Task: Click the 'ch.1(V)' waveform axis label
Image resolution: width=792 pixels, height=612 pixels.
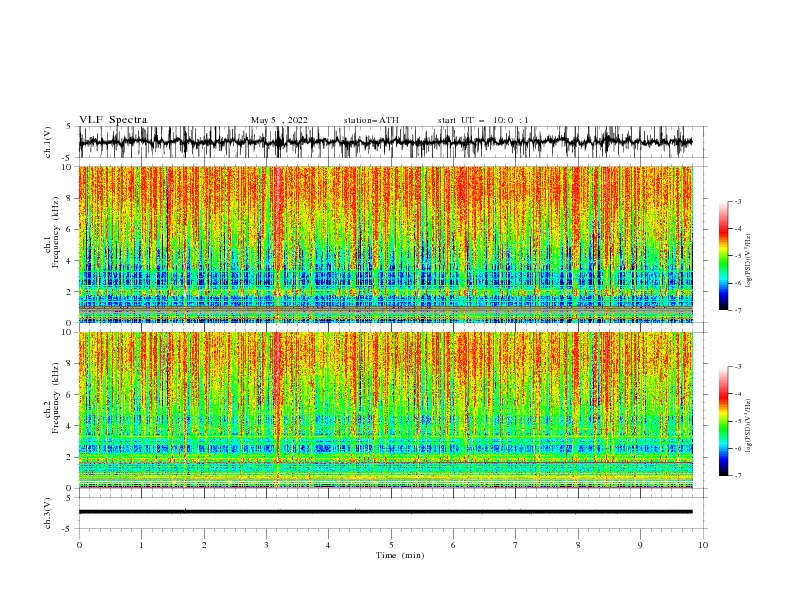Action: [x=48, y=142]
